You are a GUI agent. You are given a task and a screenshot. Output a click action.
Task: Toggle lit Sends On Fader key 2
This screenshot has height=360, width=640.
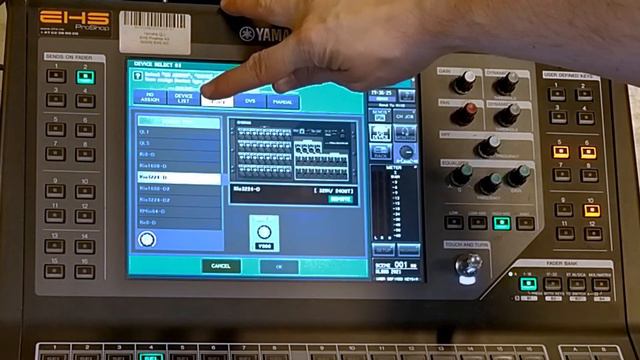[85, 77]
